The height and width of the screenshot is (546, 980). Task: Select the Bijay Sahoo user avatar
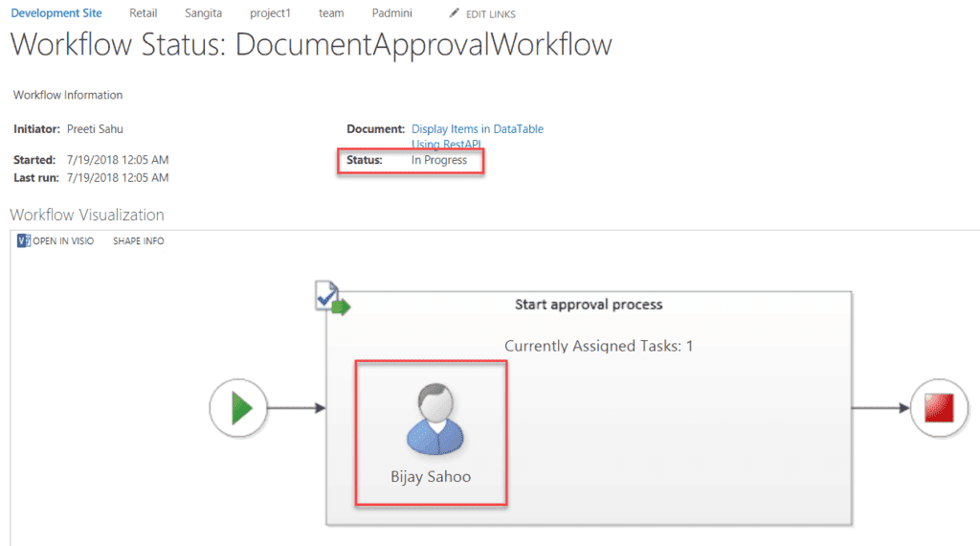435,419
